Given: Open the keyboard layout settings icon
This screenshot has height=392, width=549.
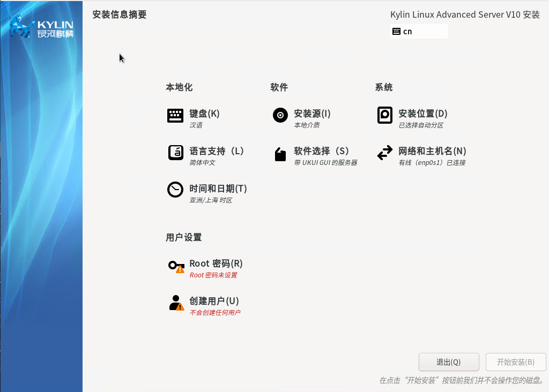Looking at the screenshot, I should pos(175,115).
